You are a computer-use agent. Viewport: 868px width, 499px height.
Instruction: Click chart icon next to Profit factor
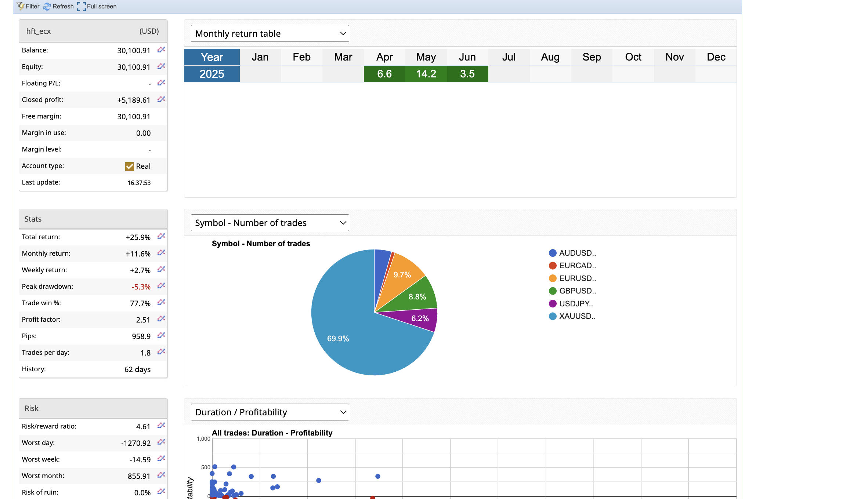click(161, 319)
